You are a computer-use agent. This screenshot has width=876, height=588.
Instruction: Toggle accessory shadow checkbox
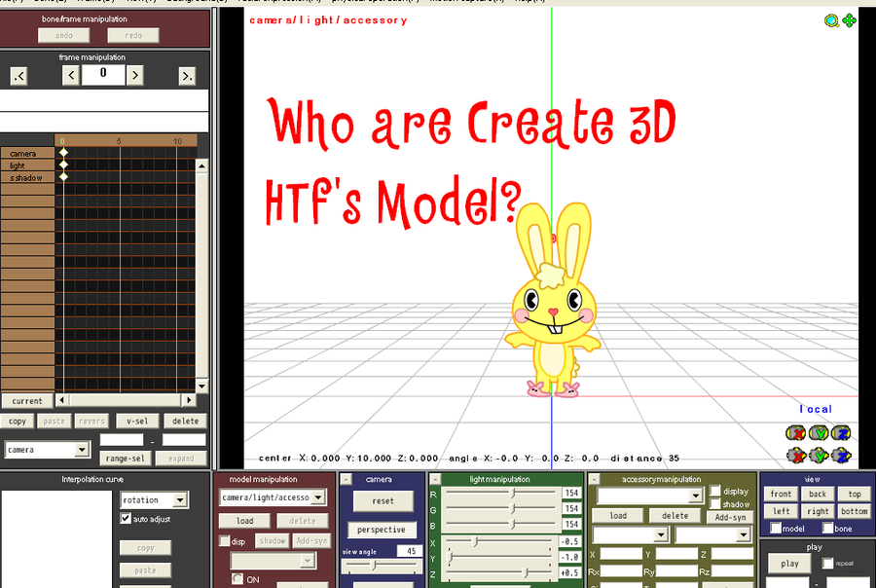715,503
